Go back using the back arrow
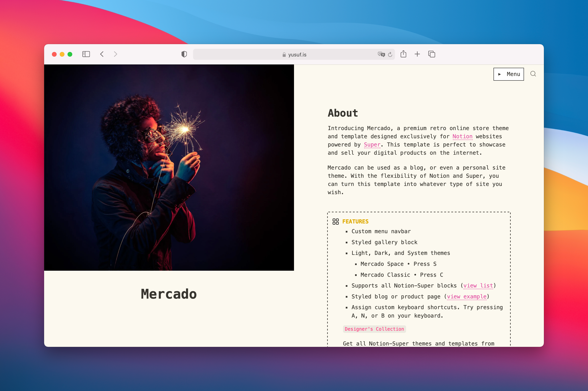588x391 pixels. click(102, 54)
